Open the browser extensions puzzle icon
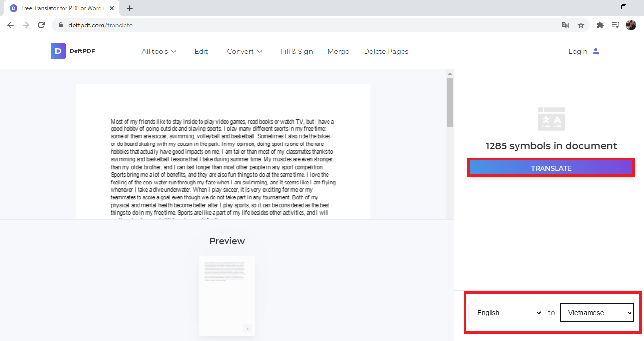The image size is (644, 341). (x=600, y=25)
